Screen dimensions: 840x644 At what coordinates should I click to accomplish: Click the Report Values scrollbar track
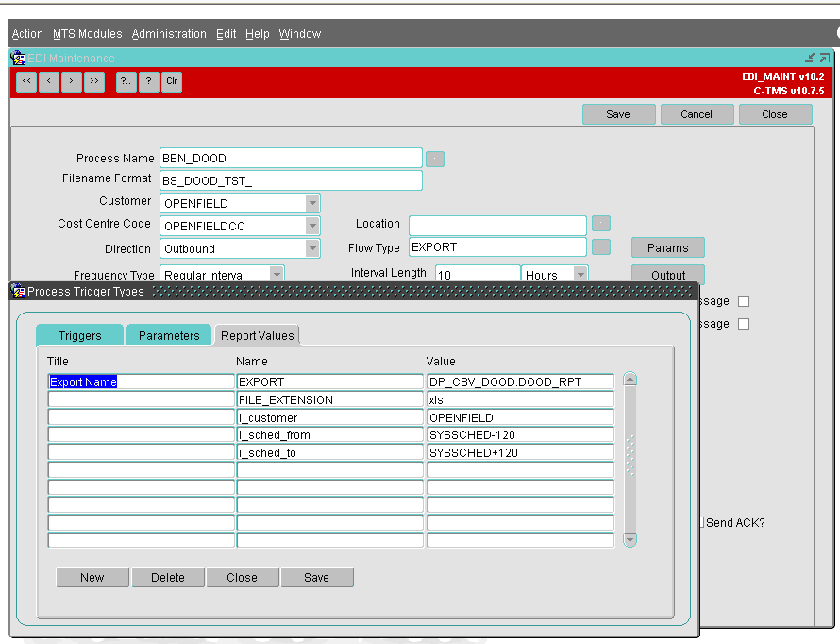coord(630,459)
